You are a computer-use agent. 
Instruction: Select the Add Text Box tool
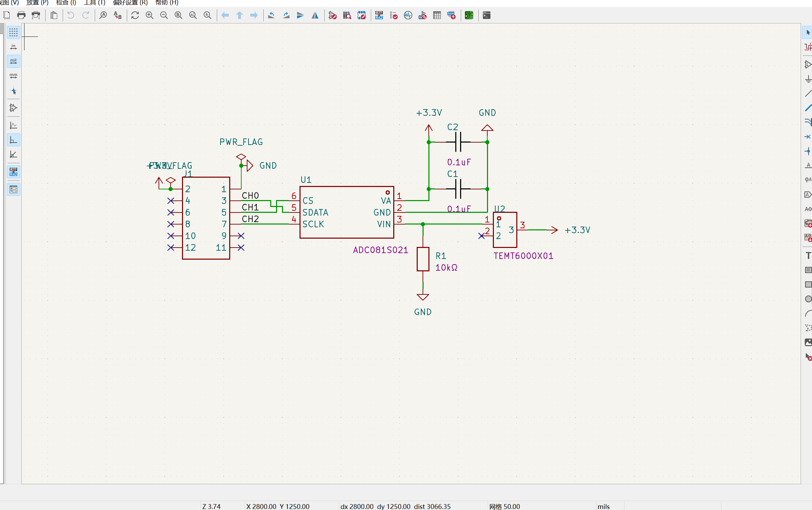coord(808,270)
